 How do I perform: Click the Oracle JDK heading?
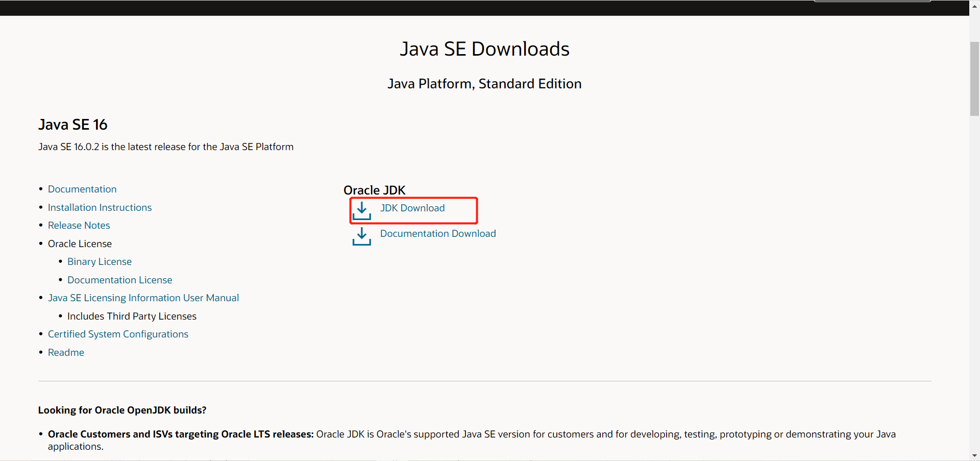tap(374, 190)
